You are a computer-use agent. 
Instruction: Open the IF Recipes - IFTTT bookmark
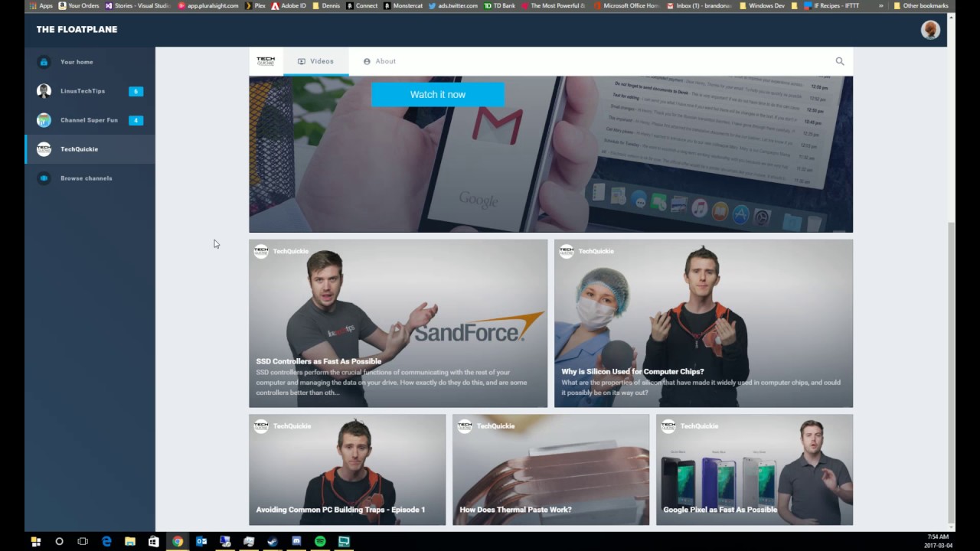coord(831,5)
